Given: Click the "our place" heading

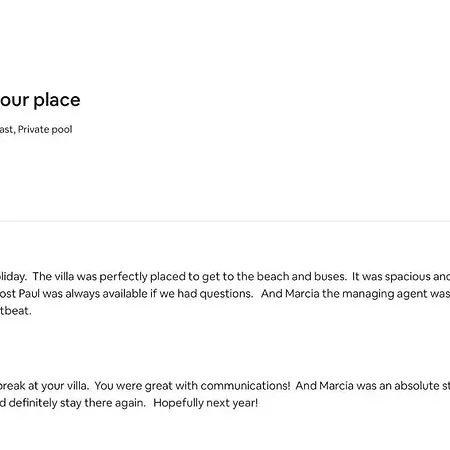Looking at the screenshot, I should (40, 100).
